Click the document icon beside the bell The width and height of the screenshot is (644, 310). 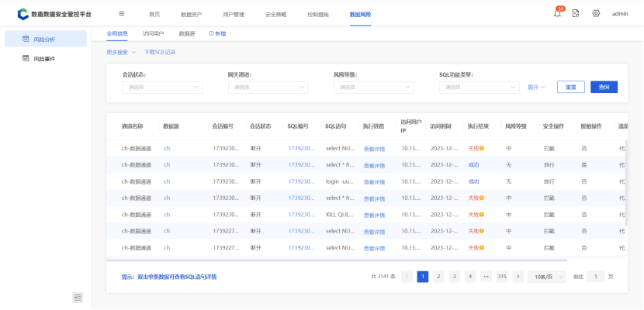(576, 14)
